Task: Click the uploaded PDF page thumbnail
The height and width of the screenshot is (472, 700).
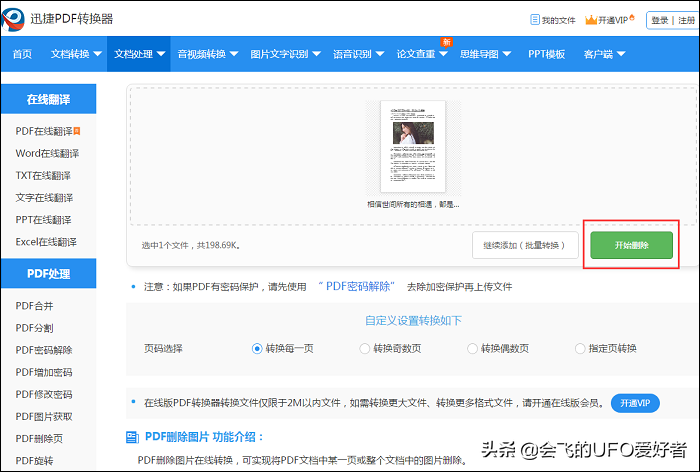Action: (x=413, y=146)
